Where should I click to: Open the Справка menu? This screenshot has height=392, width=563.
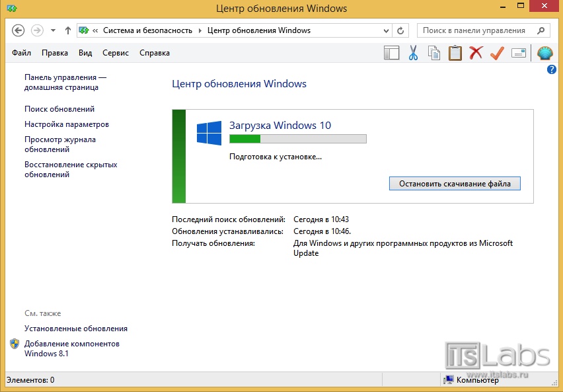[x=155, y=53]
